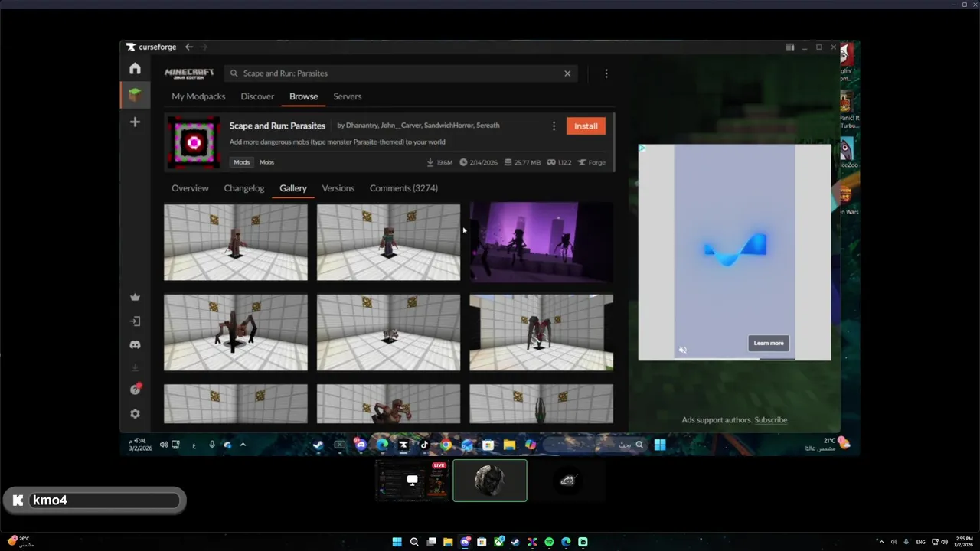Image resolution: width=980 pixels, height=551 pixels.
Task: Click the 2/14/2026 update date
Action: click(x=479, y=162)
